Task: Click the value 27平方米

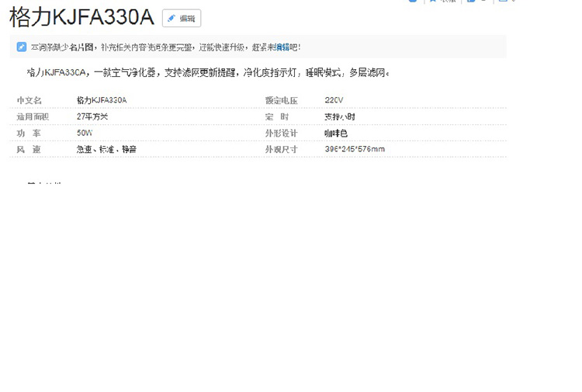Action: pyautogui.click(x=92, y=116)
